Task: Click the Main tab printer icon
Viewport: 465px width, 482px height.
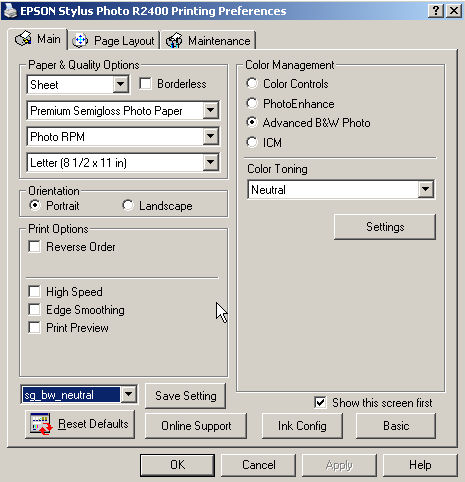Action: [x=23, y=39]
